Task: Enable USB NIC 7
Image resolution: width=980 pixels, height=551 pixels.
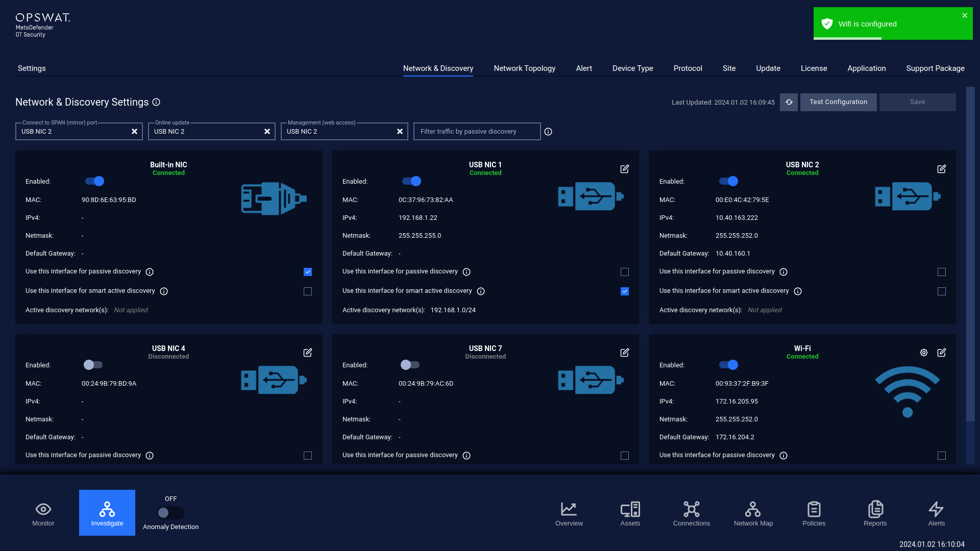Action: (x=410, y=365)
